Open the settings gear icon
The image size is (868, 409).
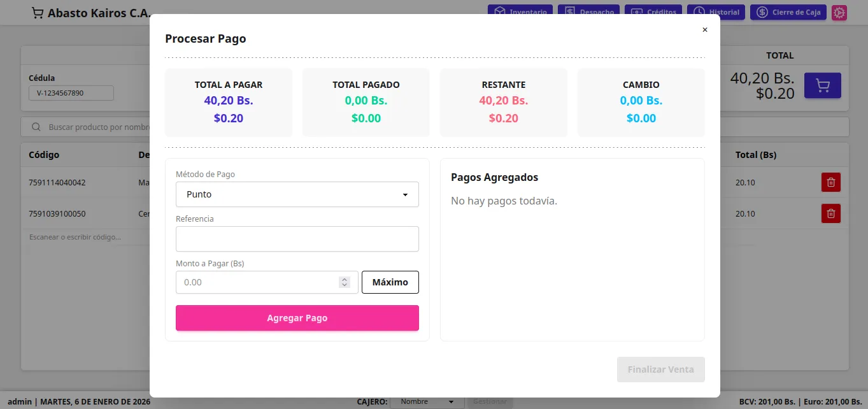pos(839,13)
